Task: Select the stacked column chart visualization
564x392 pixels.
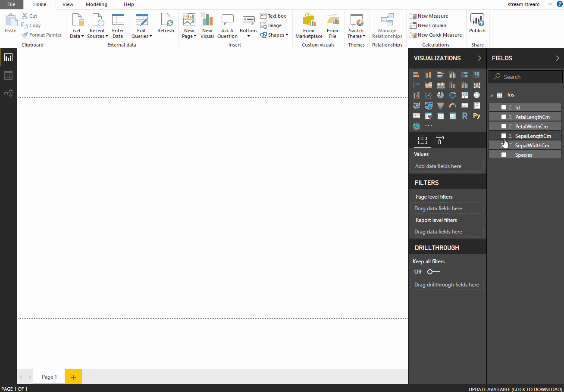Action: 428,75
